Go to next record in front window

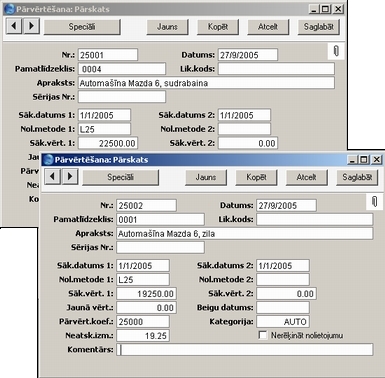click(x=70, y=176)
